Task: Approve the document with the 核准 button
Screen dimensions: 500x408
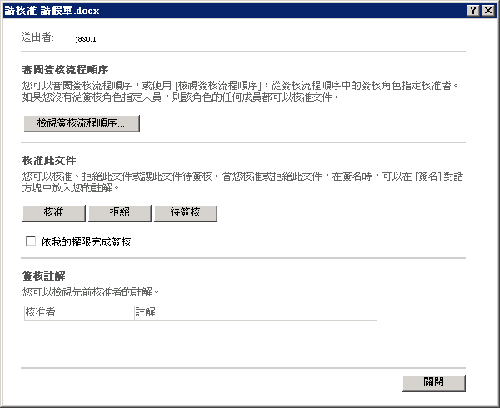Action: (54, 213)
